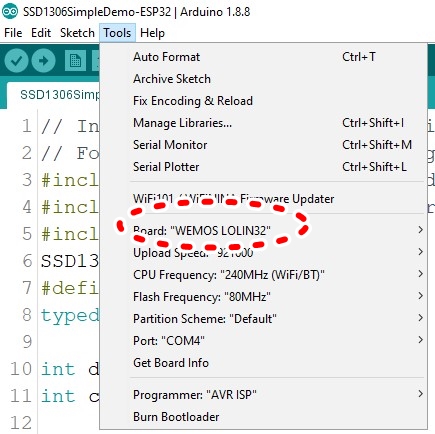Open the Sketch menu

click(x=77, y=33)
